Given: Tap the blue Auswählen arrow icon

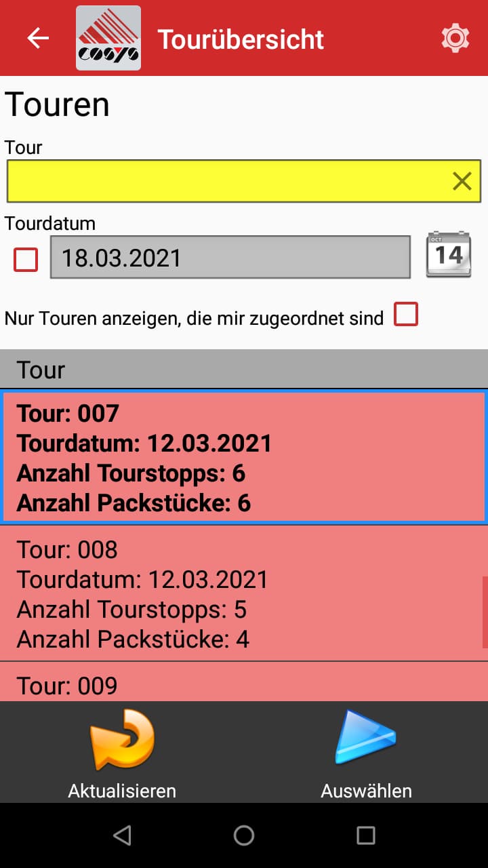Looking at the screenshot, I should click(x=365, y=736).
